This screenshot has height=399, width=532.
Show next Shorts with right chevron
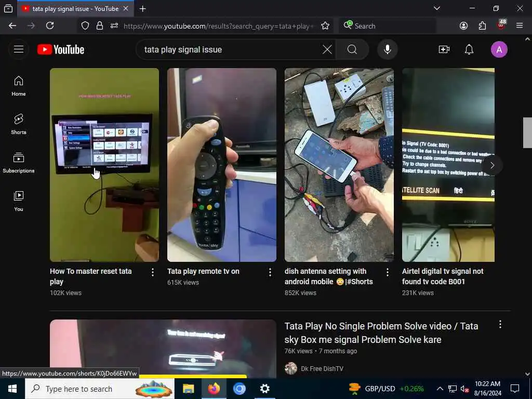[493, 165]
